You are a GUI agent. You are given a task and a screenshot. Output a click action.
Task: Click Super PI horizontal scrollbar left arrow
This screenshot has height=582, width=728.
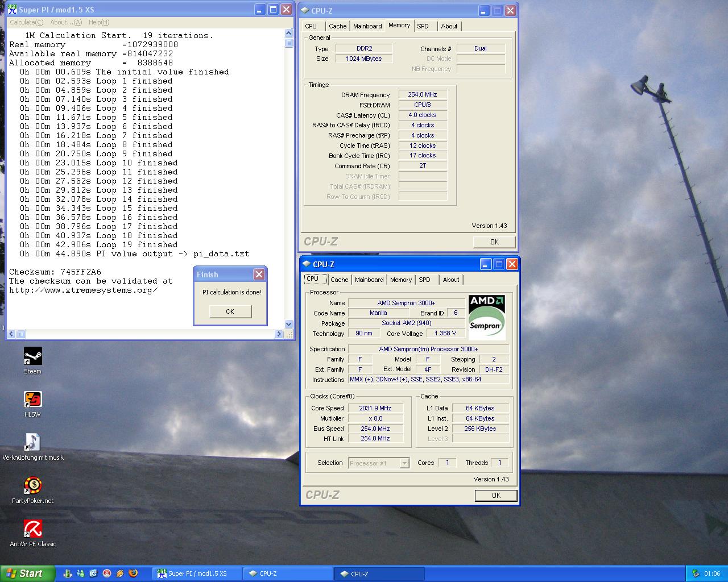[x=11, y=334]
